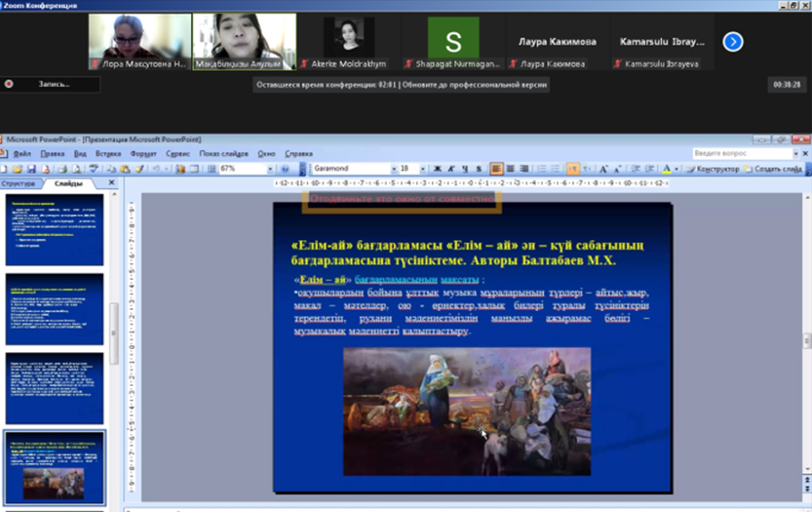Click the Increase font size icon

[x=603, y=169]
